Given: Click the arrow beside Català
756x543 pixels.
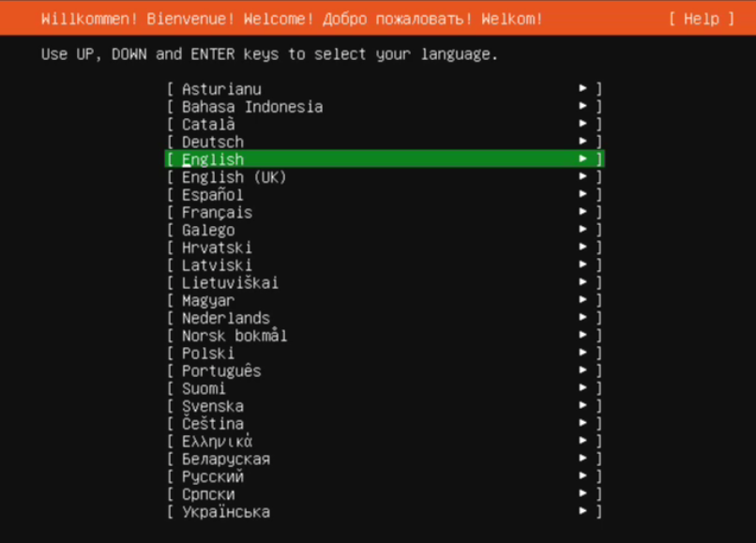Looking at the screenshot, I should coord(582,123).
